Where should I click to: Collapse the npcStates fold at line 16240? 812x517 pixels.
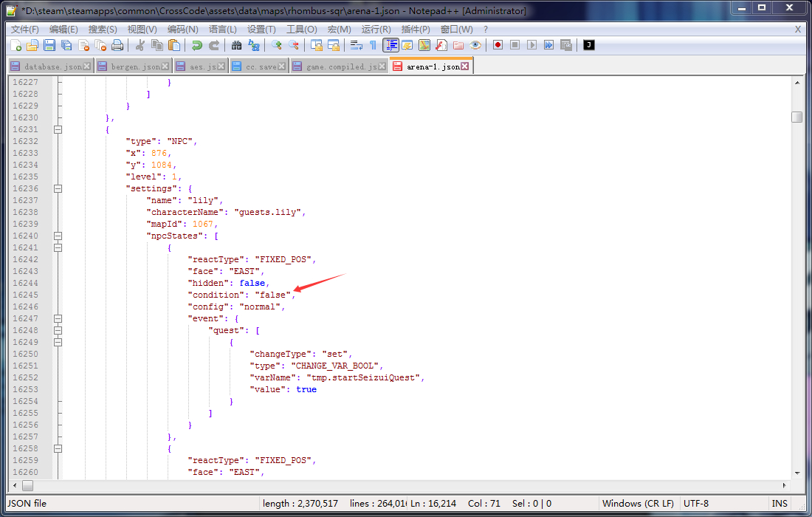coord(58,236)
